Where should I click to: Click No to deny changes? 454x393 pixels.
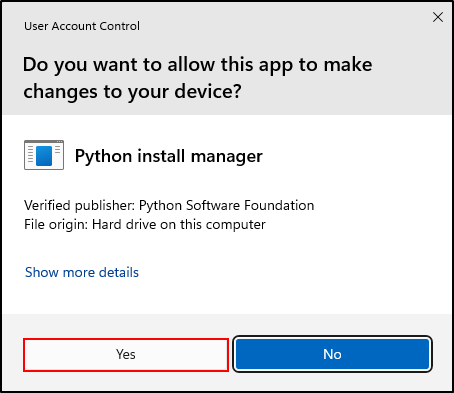[332, 354]
